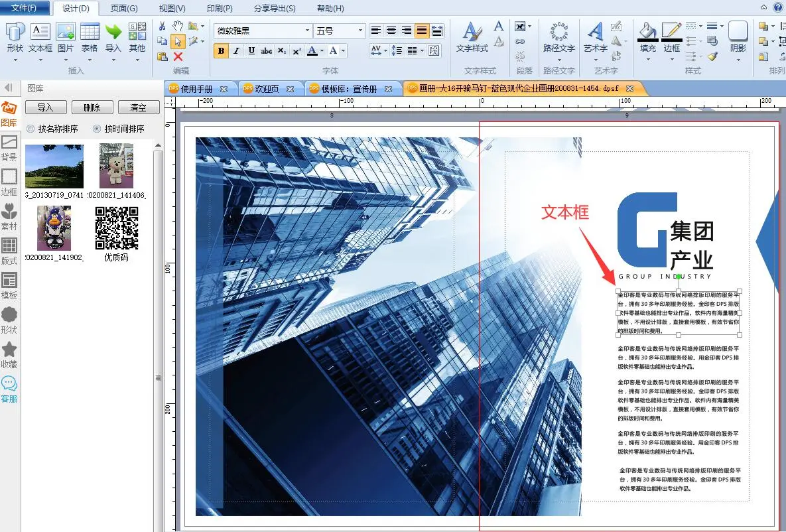This screenshot has height=532, width=786.
Task: Click the 删除 button in 图库 panel
Action: pyautogui.click(x=92, y=107)
